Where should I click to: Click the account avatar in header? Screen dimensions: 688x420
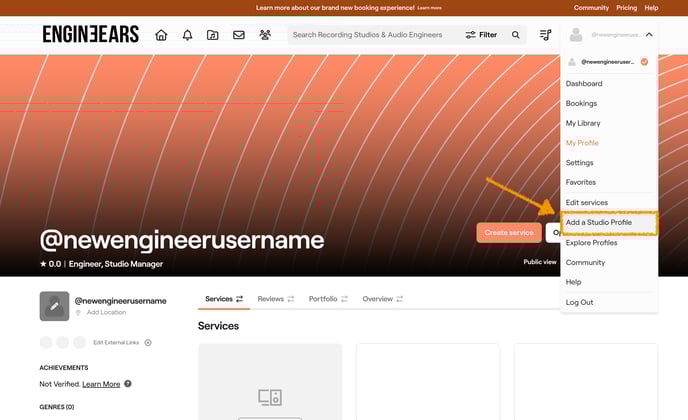coord(576,35)
